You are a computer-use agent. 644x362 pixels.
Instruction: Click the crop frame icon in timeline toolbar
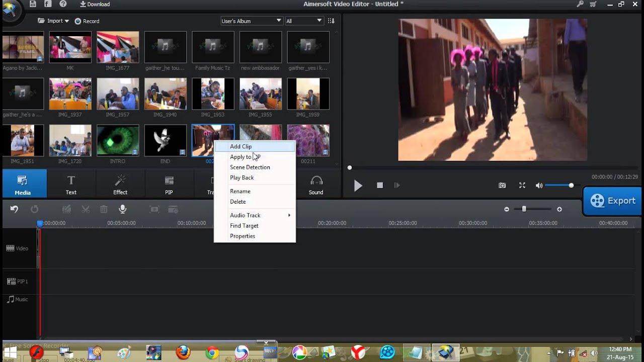point(154,209)
